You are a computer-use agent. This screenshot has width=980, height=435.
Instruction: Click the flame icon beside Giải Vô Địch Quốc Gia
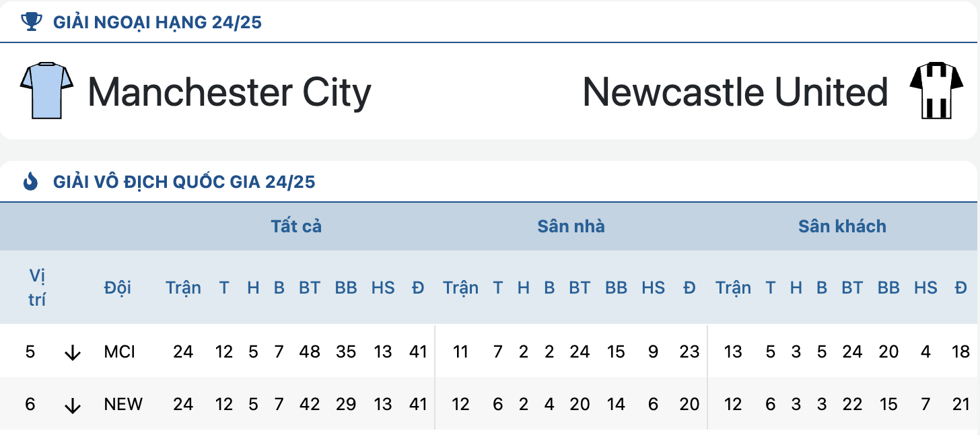point(31,181)
